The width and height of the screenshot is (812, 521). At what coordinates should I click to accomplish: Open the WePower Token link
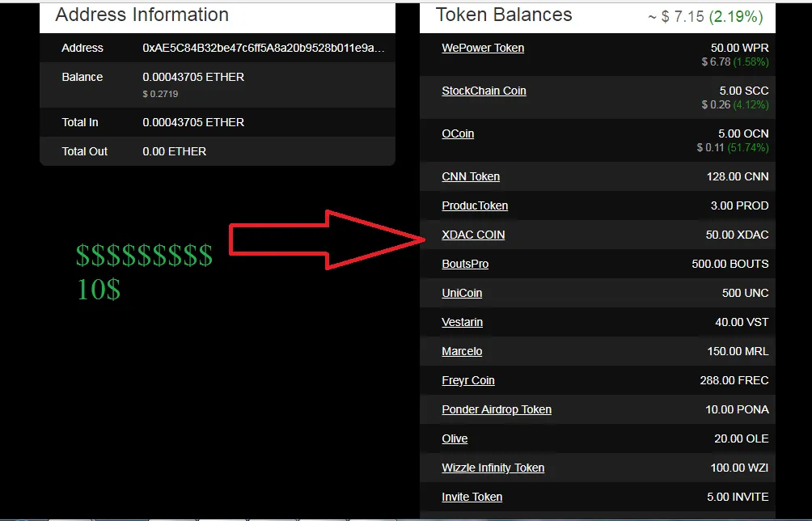pos(483,48)
